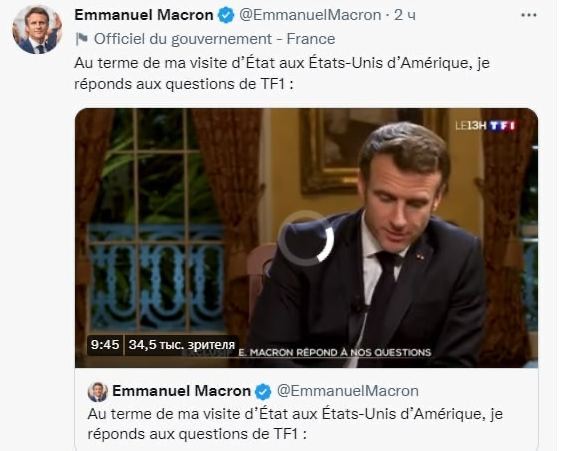Click the Emmanuel Macron display name at top
The height and width of the screenshot is (451, 561).
[x=144, y=15]
